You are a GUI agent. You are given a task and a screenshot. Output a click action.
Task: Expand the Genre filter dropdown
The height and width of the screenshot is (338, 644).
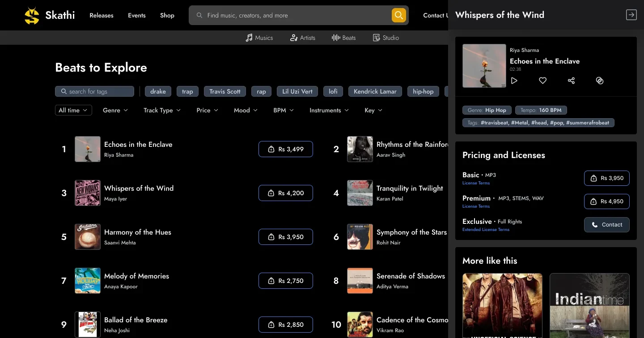tap(115, 110)
